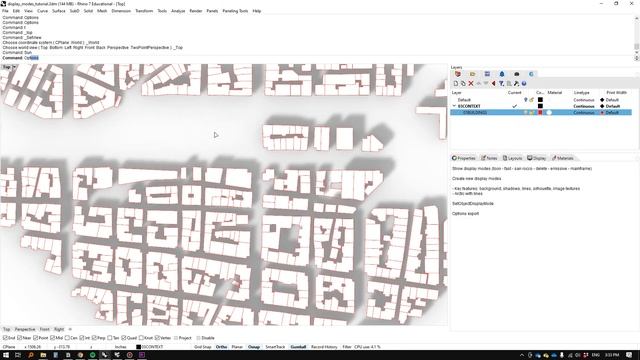The height and width of the screenshot is (360, 640).
Task: Toggle Osnap in status bar
Action: coord(254,347)
